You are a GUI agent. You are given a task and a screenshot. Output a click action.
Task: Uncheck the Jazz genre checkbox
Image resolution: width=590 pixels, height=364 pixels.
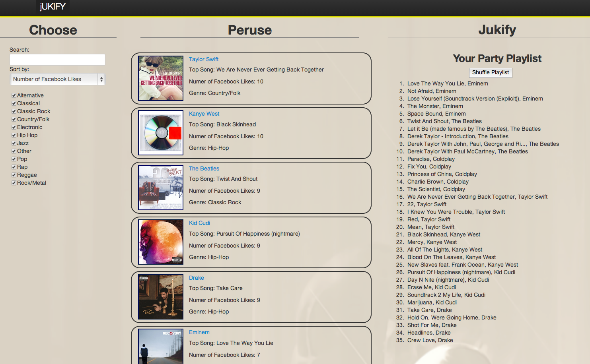coord(14,143)
